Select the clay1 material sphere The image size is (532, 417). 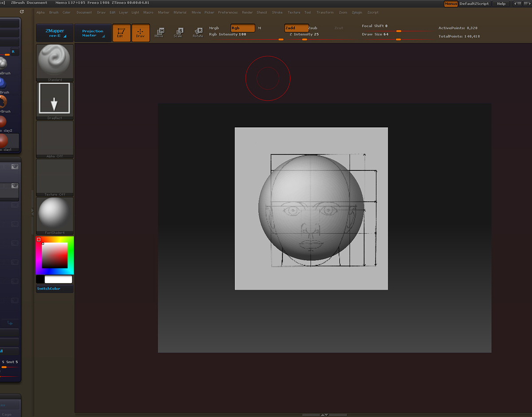(4, 141)
